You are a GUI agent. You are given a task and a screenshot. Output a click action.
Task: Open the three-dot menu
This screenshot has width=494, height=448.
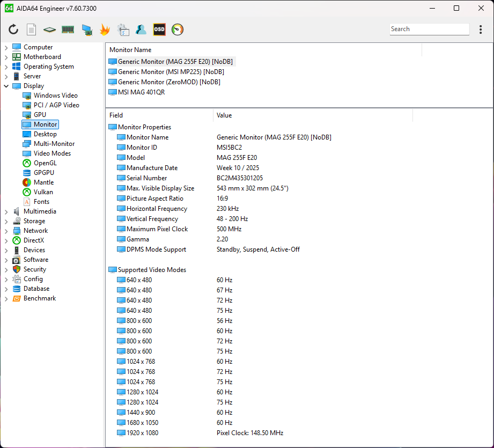click(481, 30)
